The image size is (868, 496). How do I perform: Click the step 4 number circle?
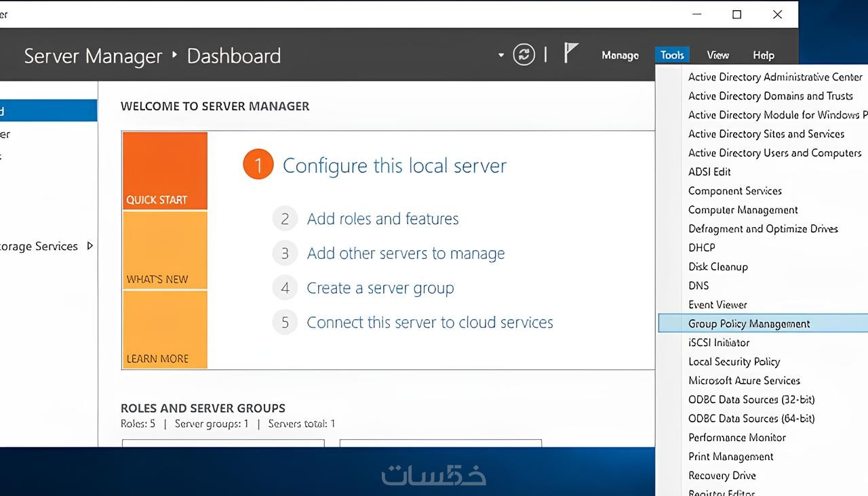pos(285,288)
